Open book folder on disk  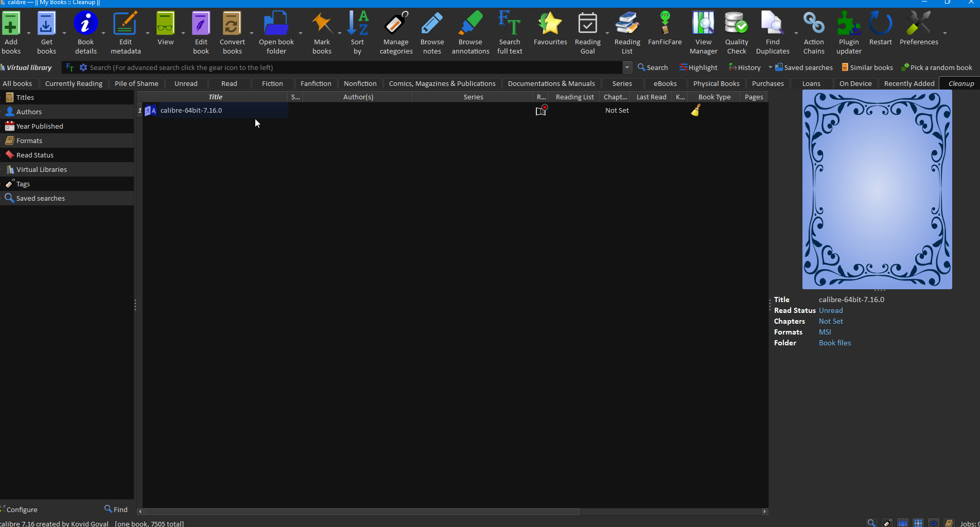(276, 32)
